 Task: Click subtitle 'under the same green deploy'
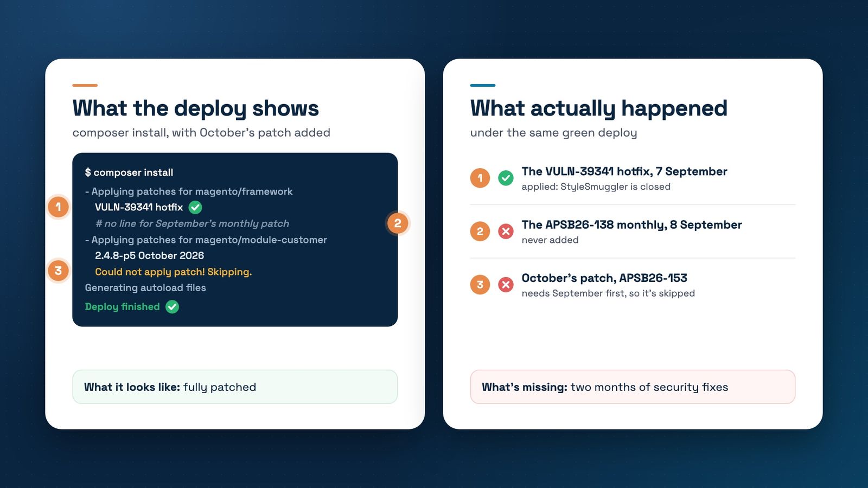pos(554,133)
